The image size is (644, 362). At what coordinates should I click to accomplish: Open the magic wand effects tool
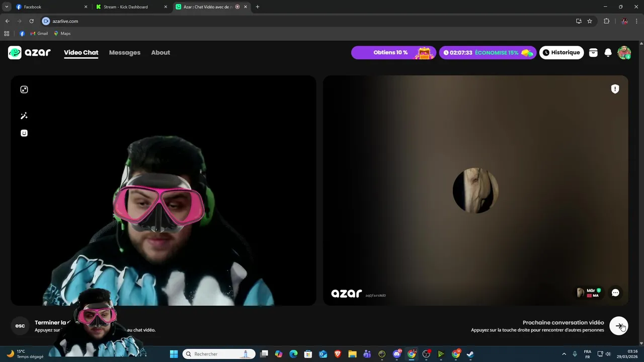point(24,116)
